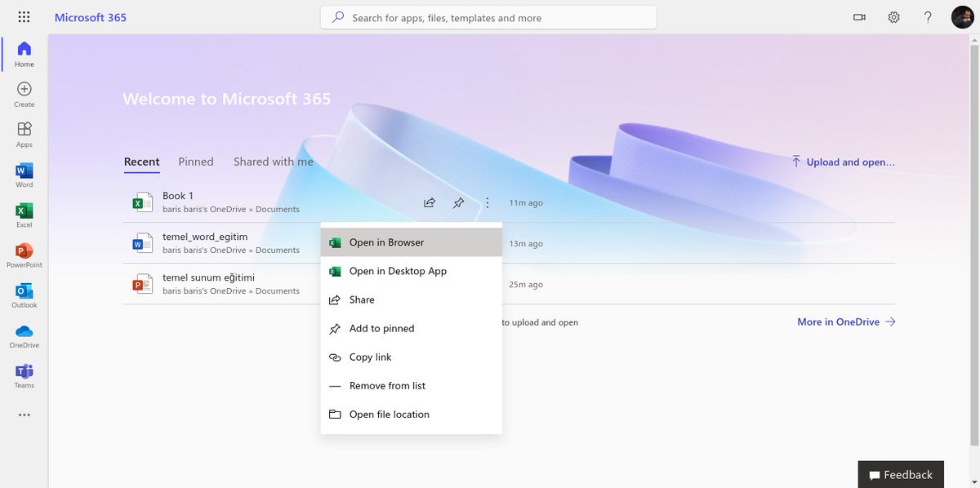Switch to the Pinned tab

tap(196, 162)
